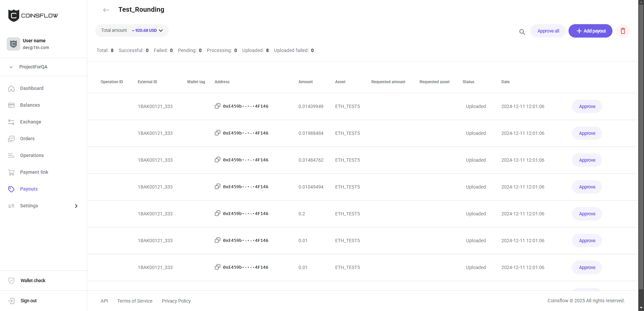644x311 pixels.
Task: Expand the Settings submenu chevron
Action: point(76,206)
